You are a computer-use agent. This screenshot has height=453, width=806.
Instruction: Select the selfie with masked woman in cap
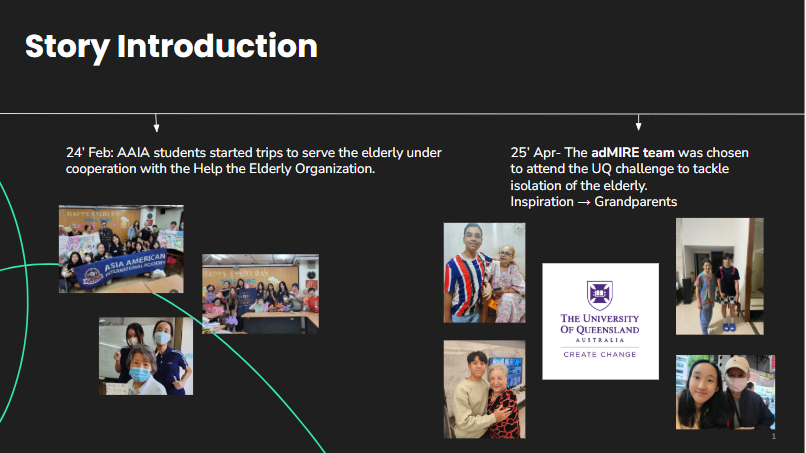click(x=725, y=392)
